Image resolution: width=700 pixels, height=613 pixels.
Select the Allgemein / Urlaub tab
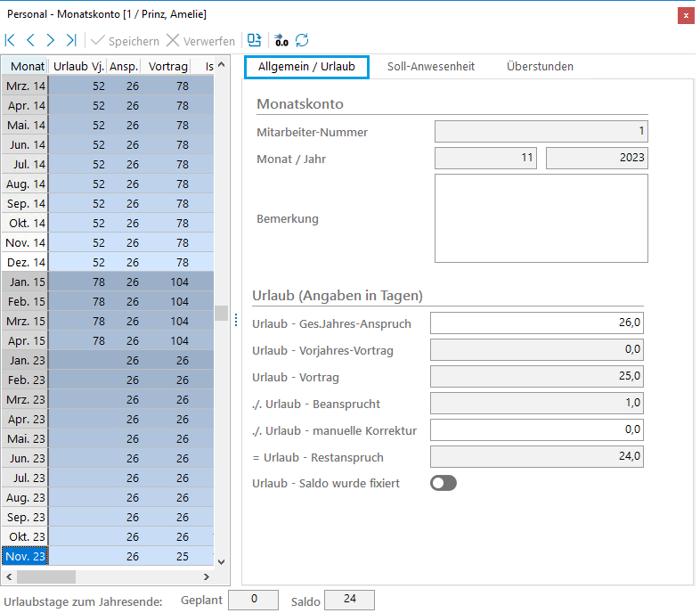(x=306, y=67)
